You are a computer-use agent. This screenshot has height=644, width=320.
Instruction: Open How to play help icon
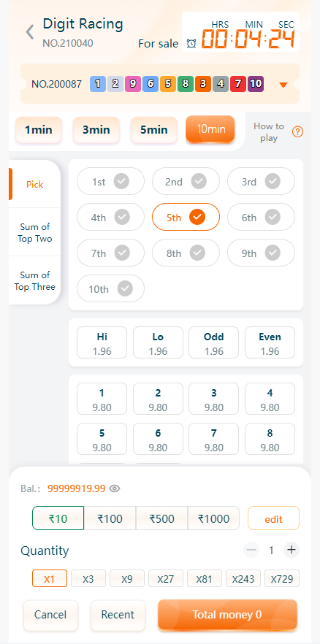tap(298, 132)
